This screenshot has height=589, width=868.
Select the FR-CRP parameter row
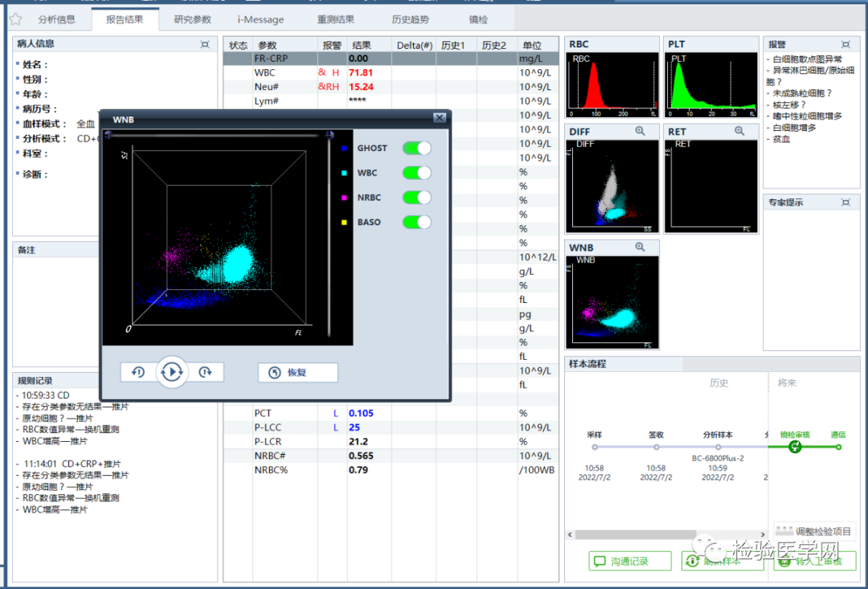tap(391, 58)
